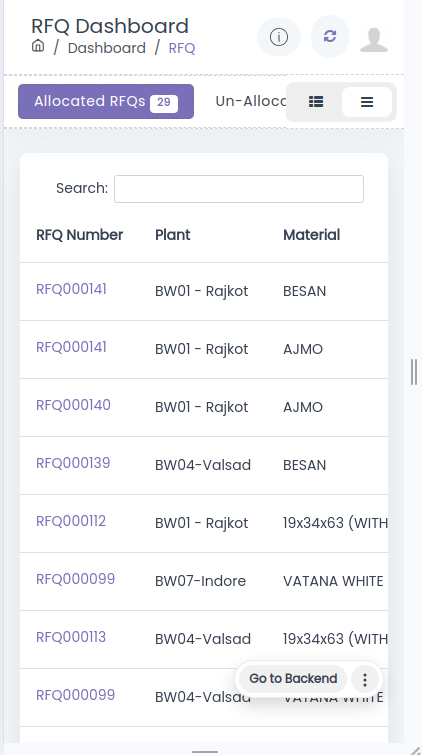Viewport: 422px width, 755px height.
Task: Open RFQ000139 link
Action: click(73, 463)
